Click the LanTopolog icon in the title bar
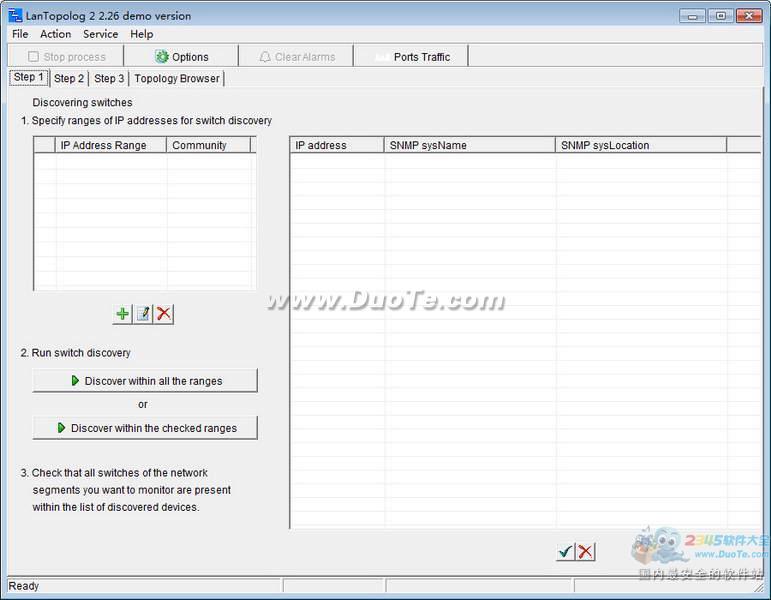 point(15,15)
